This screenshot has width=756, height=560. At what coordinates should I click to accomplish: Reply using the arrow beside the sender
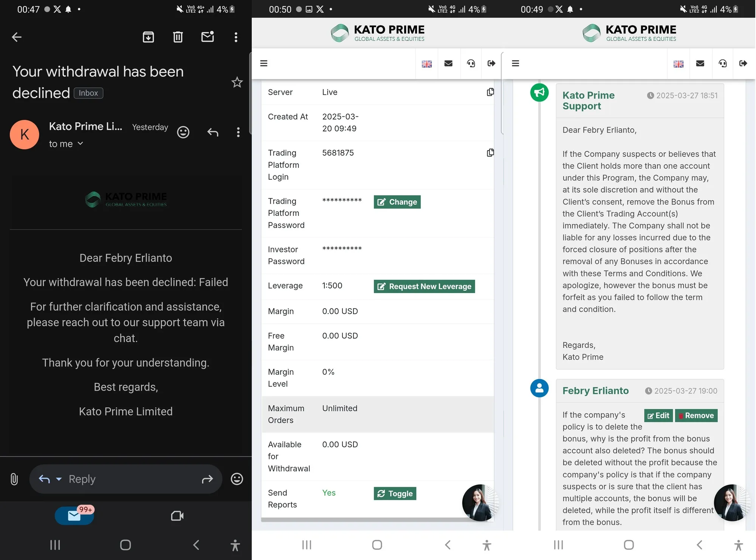(x=213, y=132)
